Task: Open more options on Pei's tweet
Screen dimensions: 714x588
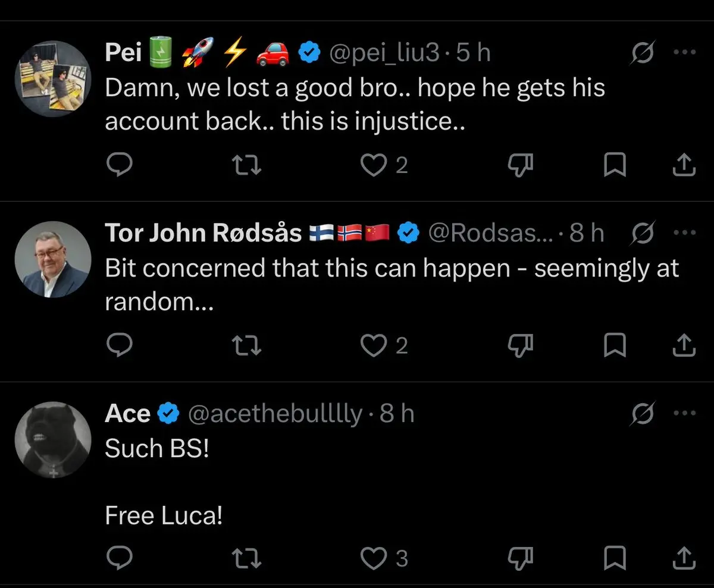Action: [x=684, y=53]
